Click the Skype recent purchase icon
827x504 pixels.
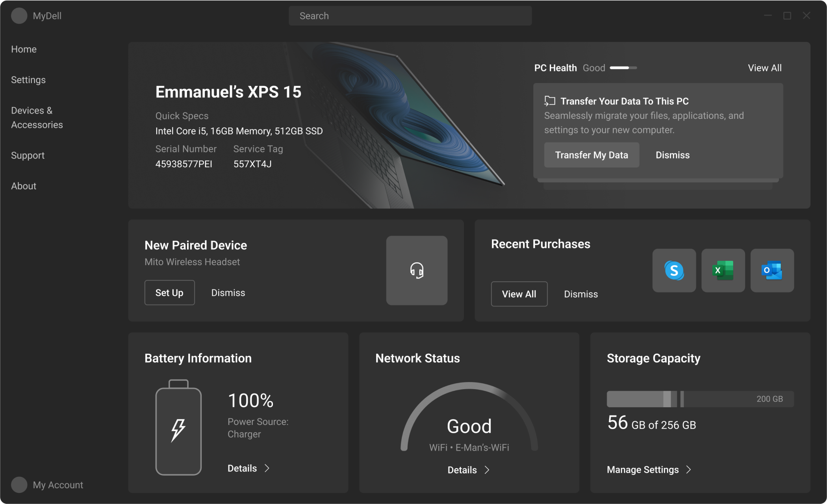(x=673, y=270)
